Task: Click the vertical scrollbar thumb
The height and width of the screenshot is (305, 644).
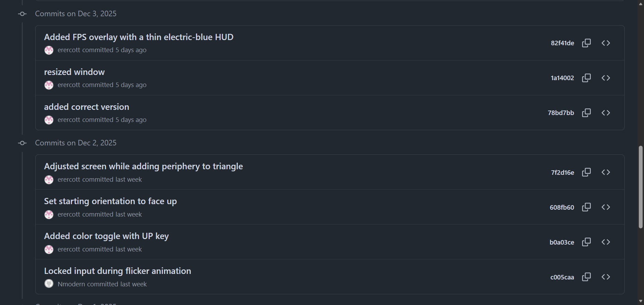Action: [641, 187]
